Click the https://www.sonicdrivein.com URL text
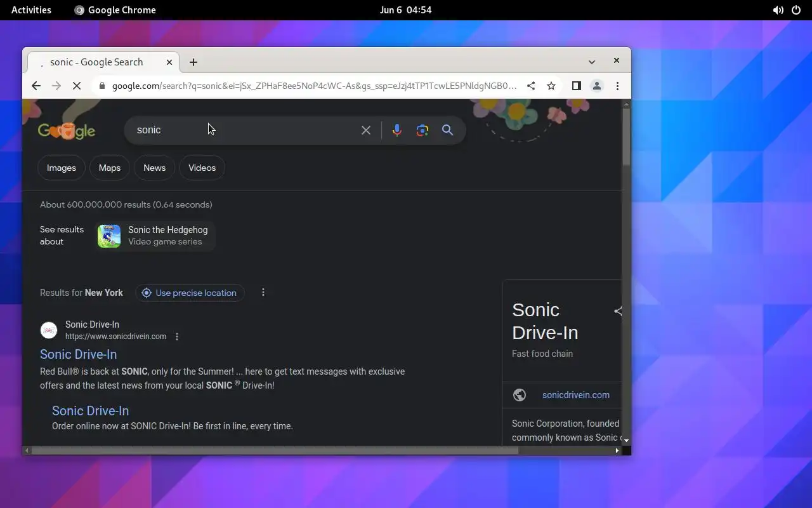The width and height of the screenshot is (812, 508). pos(116,337)
